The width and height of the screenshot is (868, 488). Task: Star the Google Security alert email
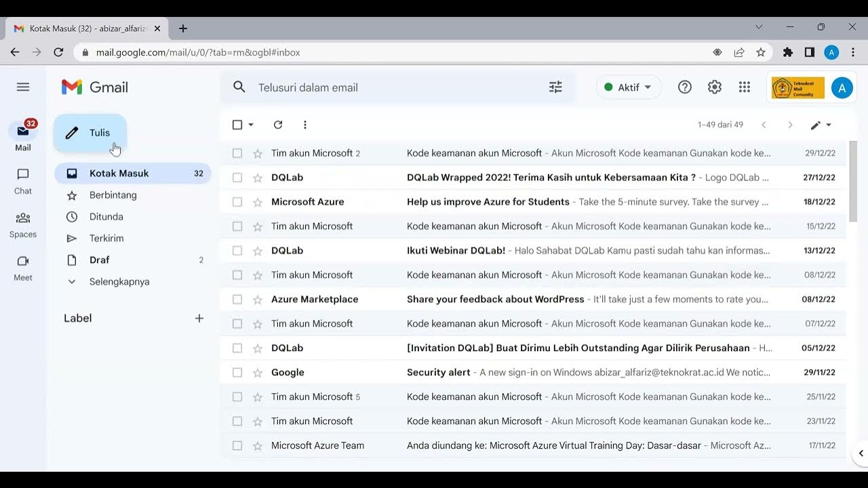click(258, 372)
